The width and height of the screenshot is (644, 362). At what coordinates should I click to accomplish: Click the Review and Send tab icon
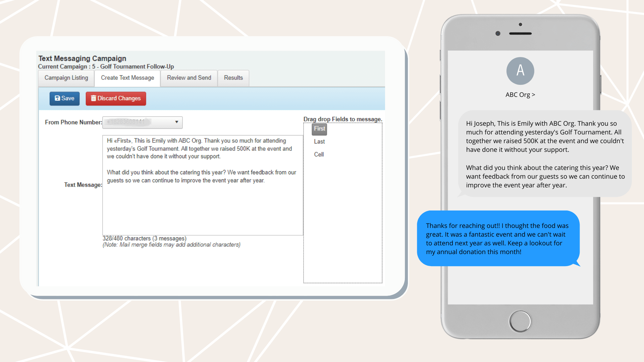tap(189, 78)
